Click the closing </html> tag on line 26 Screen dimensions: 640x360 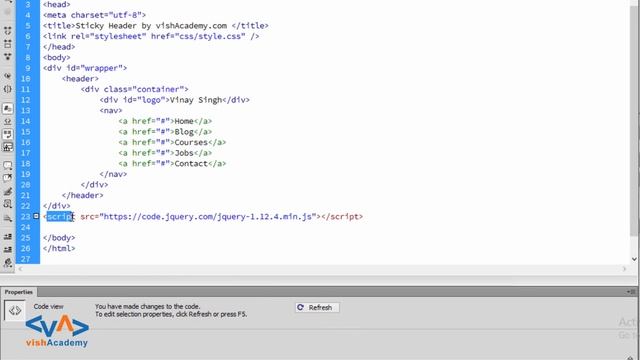point(59,248)
